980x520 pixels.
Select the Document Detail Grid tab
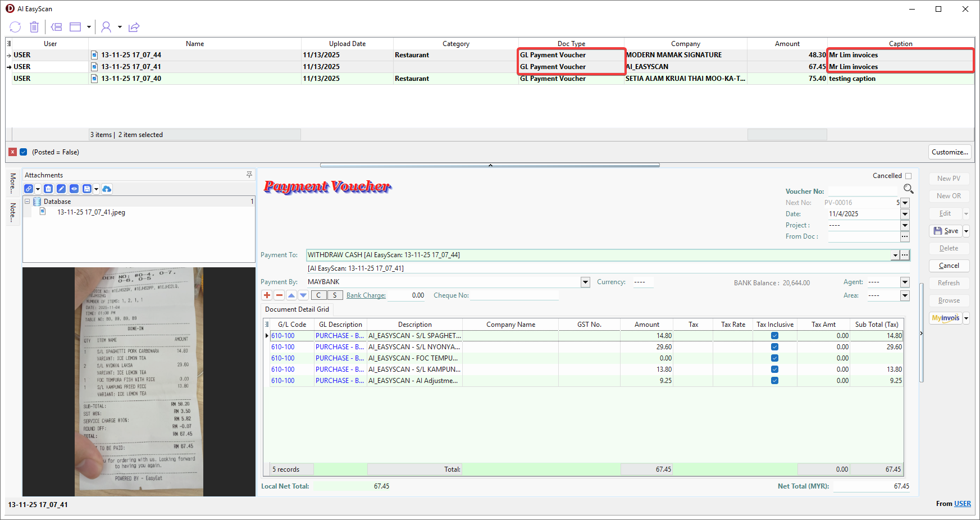coord(297,309)
